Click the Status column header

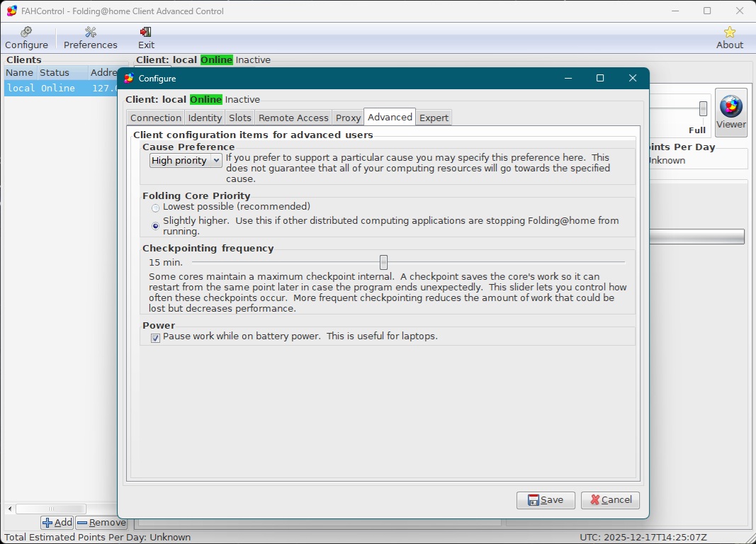[62, 73]
